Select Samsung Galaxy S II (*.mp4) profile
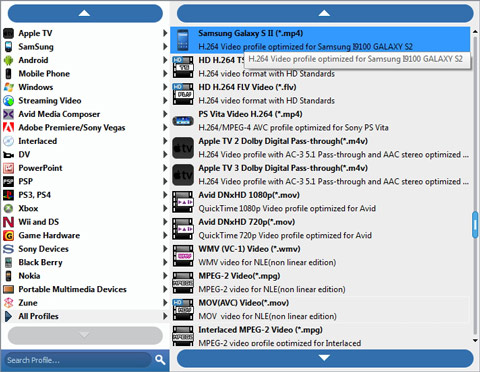 tap(320, 40)
